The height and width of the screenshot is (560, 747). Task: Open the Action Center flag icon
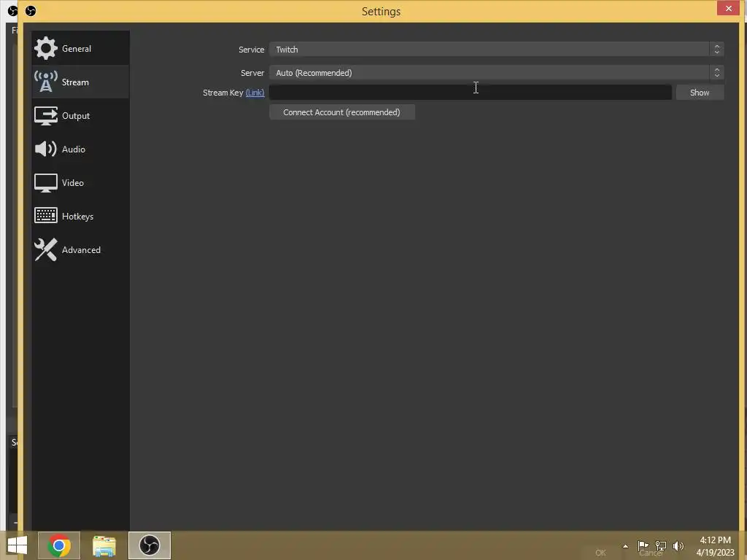[x=643, y=546]
